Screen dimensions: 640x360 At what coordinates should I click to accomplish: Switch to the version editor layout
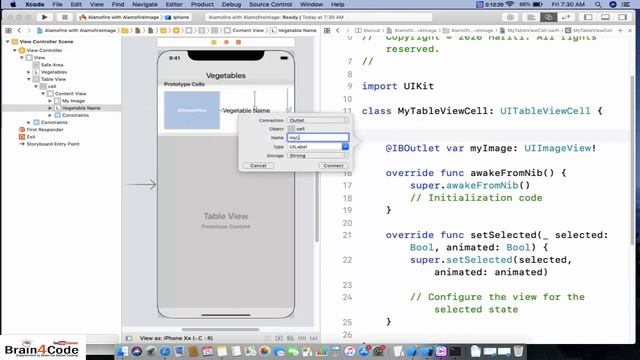pyautogui.click(x=566, y=17)
